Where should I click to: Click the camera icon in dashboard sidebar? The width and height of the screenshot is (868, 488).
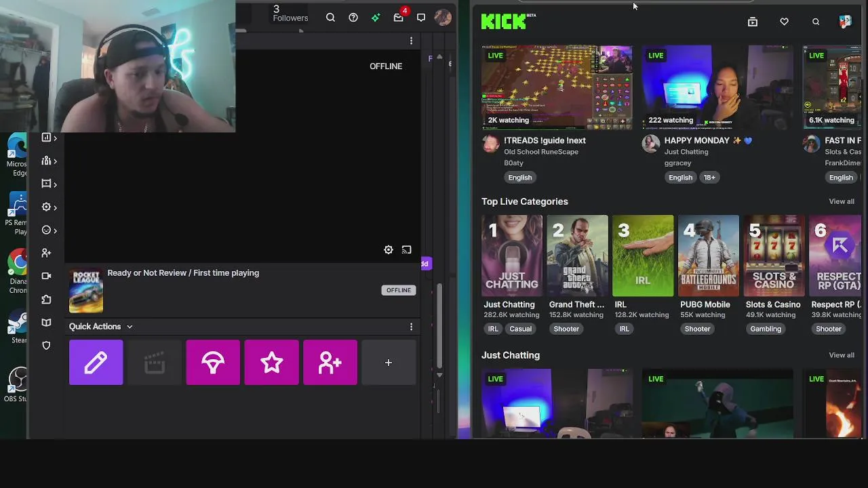46,276
